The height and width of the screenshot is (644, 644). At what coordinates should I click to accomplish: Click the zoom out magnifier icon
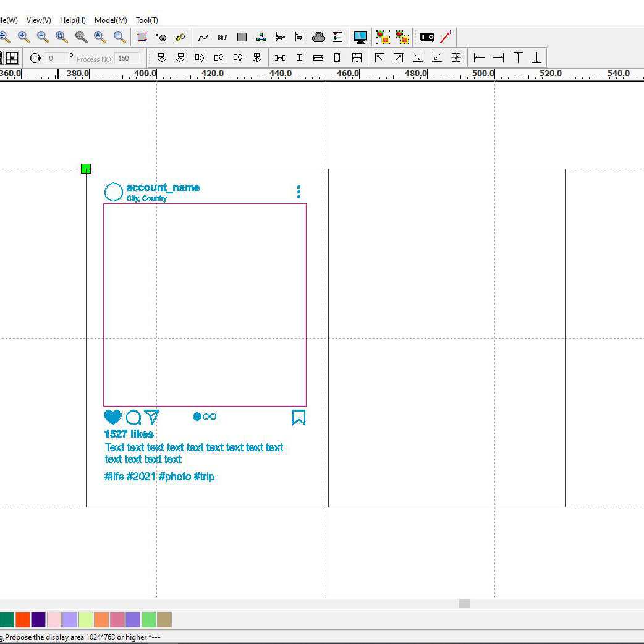point(43,37)
